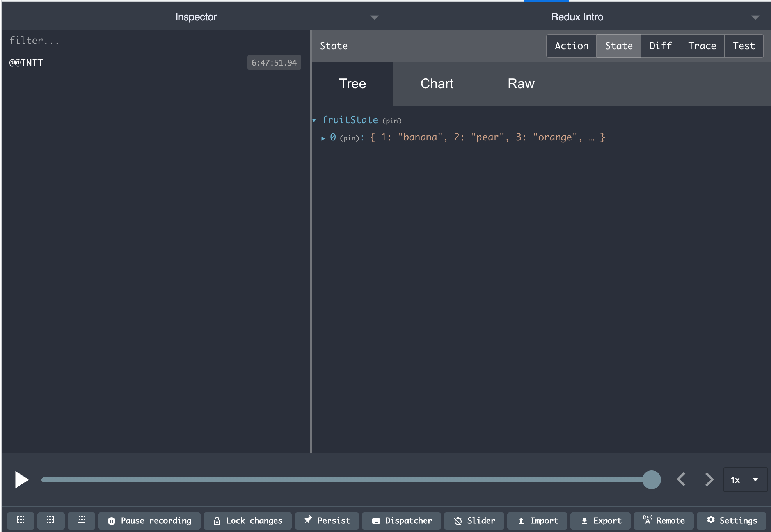Click the filter input field
This screenshot has height=532, width=771.
pos(155,41)
